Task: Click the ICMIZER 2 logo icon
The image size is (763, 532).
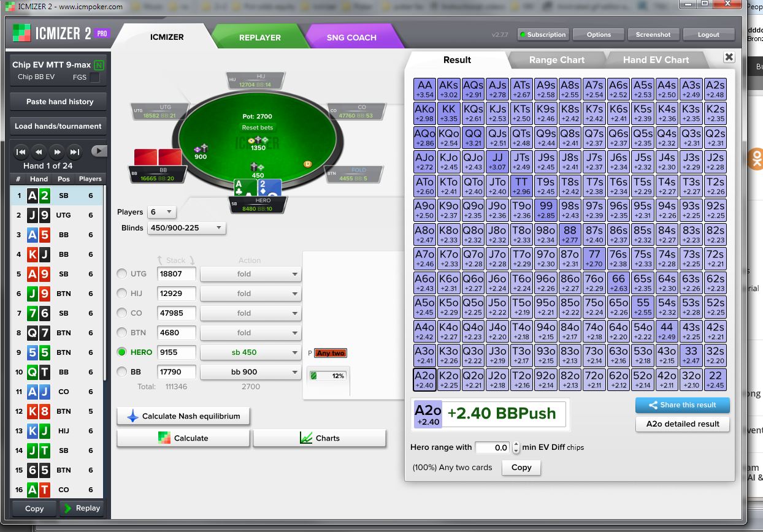Action: coord(21,33)
